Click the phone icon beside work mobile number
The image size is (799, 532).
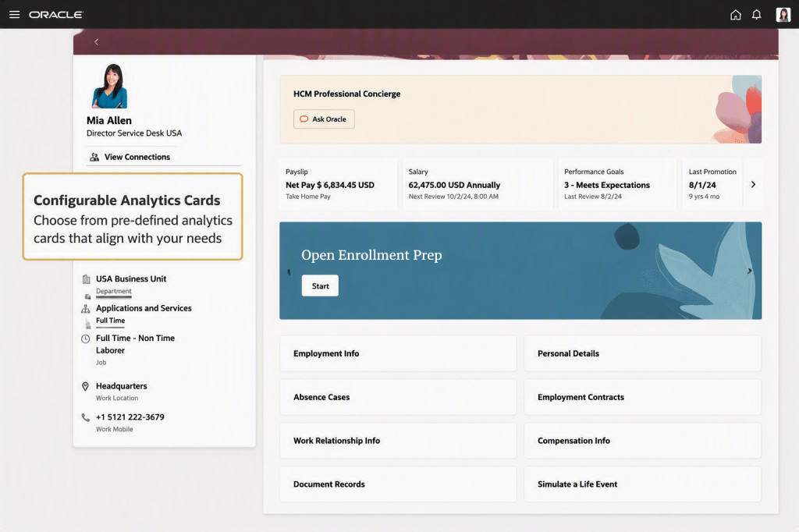click(x=86, y=417)
